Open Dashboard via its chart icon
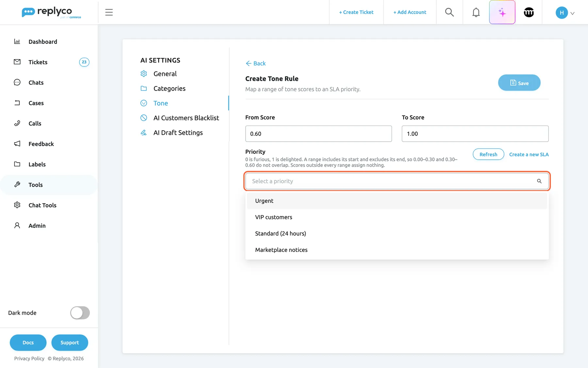The image size is (588, 368). (x=17, y=42)
